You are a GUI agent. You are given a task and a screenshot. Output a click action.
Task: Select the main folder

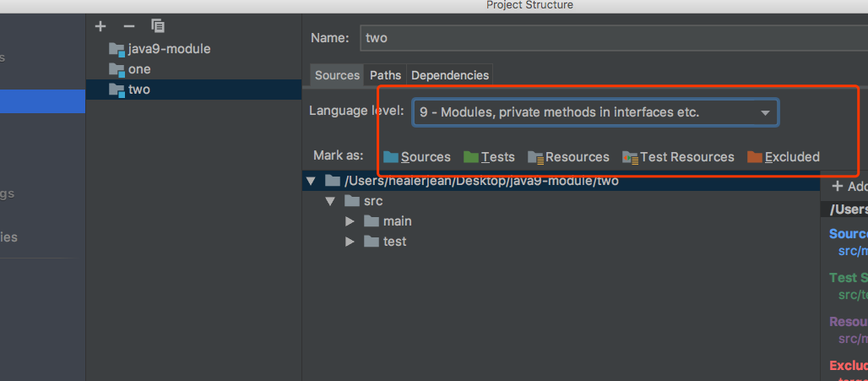[388, 221]
